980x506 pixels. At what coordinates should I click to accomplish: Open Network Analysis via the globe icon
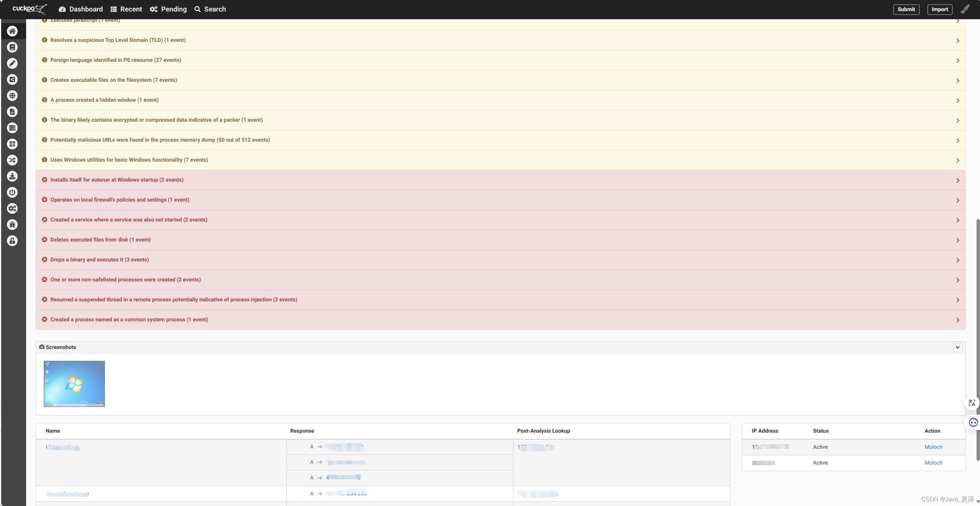pyautogui.click(x=12, y=96)
